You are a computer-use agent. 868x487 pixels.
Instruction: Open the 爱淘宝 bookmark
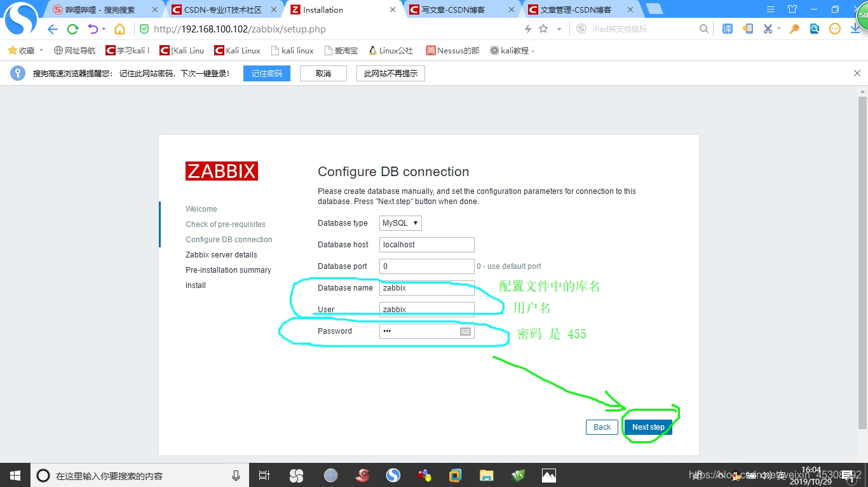coord(341,50)
